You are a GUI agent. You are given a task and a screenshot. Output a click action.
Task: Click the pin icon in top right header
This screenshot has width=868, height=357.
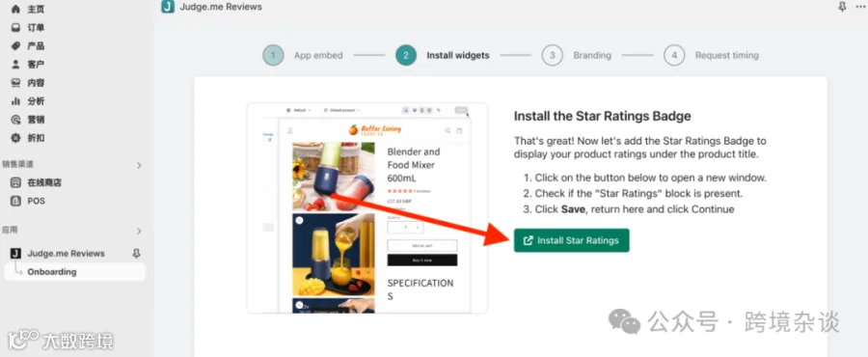pyautogui.click(x=842, y=7)
